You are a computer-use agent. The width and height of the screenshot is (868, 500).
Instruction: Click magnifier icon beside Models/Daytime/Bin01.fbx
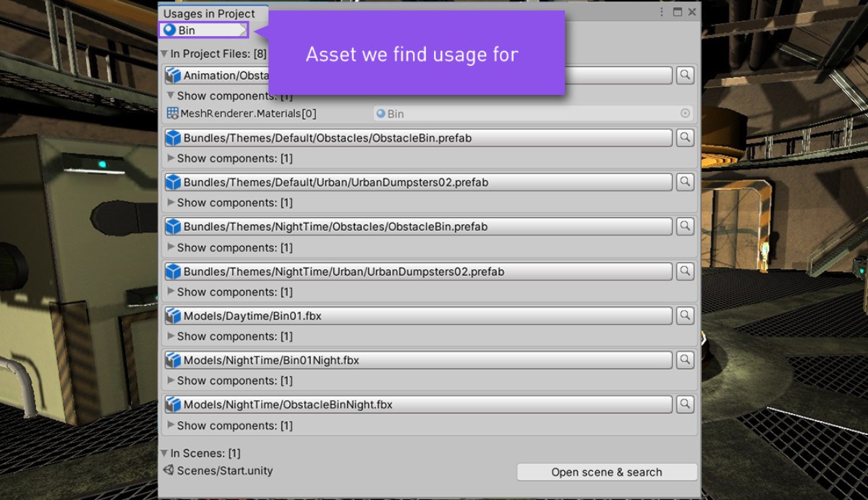click(685, 315)
